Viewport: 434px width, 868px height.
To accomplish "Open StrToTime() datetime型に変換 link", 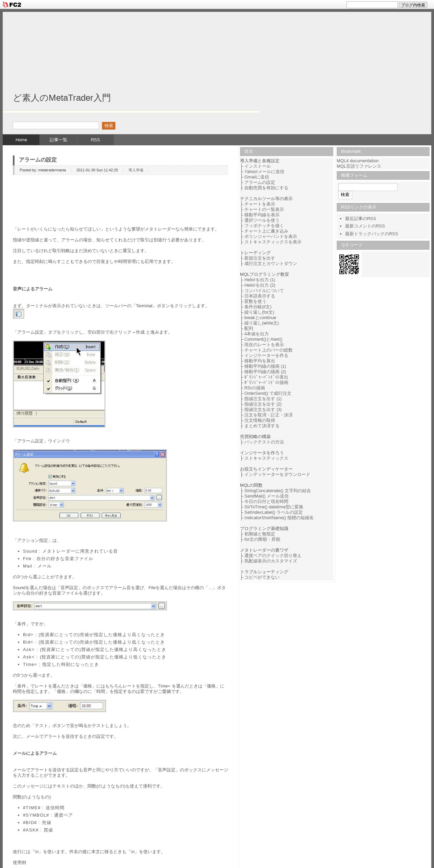I will (273, 507).
